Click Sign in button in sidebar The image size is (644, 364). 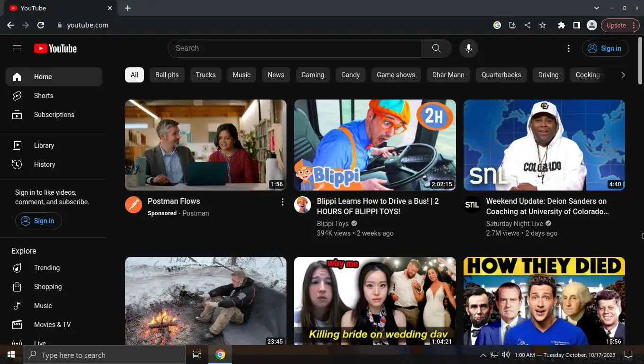click(38, 221)
